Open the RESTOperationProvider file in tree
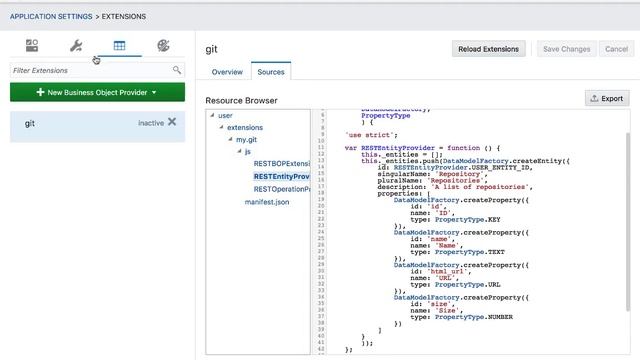640x360 pixels. [x=282, y=189]
